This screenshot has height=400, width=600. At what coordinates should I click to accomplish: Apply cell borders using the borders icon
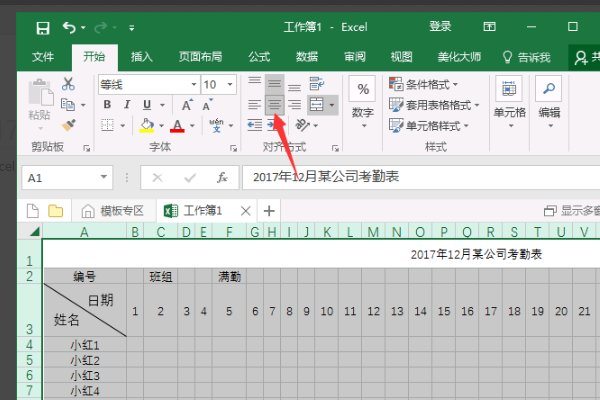coord(108,125)
